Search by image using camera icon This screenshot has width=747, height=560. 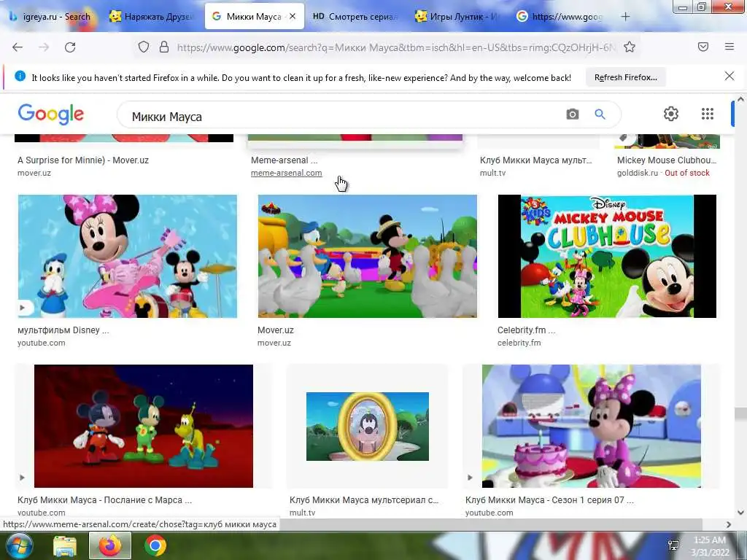(x=572, y=114)
